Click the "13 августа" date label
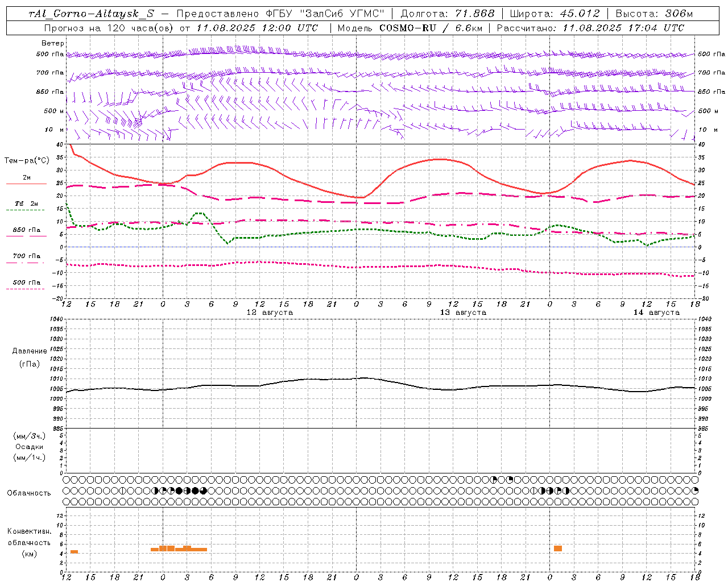This screenshot has height=582, width=728. click(x=463, y=313)
